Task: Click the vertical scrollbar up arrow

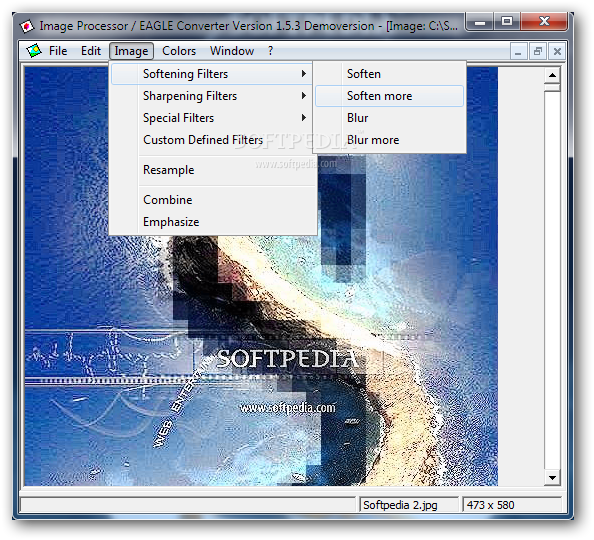Action: coord(552,75)
